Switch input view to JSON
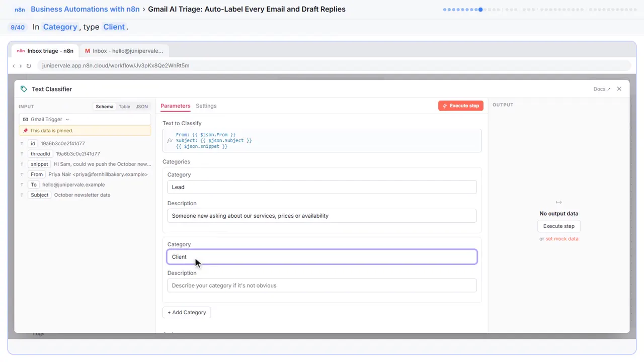The width and height of the screenshot is (644, 362). pyautogui.click(x=141, y=107)
